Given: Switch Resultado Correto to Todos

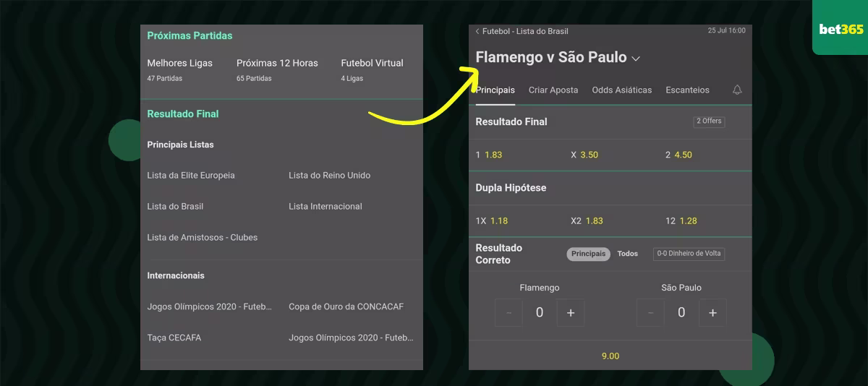Looking at the screenshot, I should [628, 254].
